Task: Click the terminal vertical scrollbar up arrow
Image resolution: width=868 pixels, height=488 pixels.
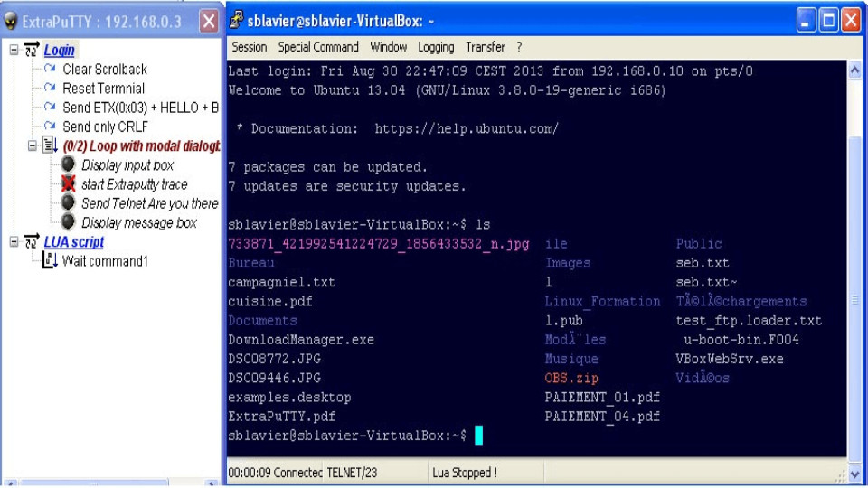Action: point(854,70)
